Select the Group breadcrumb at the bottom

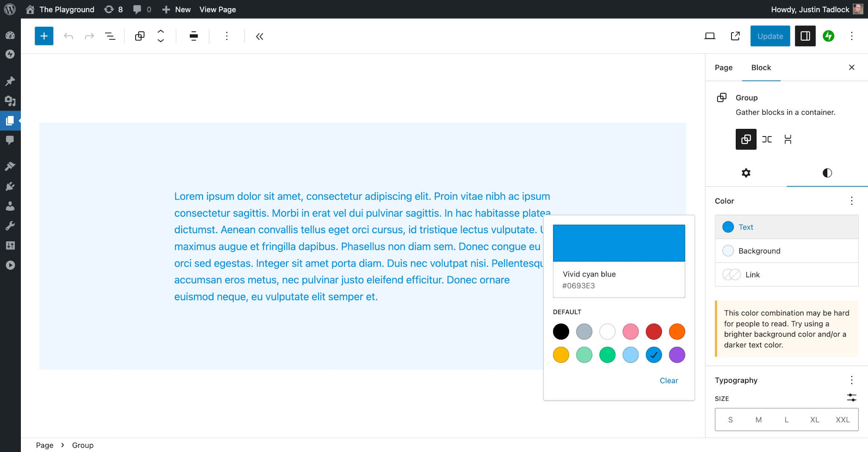tap(83, 445)
